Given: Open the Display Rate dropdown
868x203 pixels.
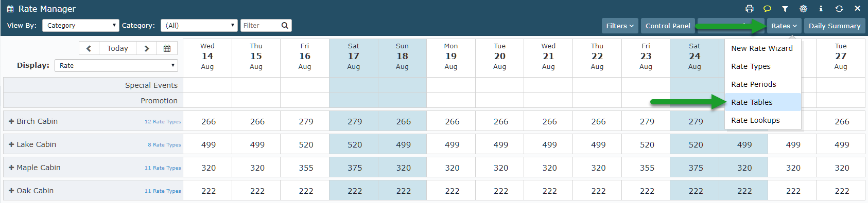Looking at the screenshot, I should coord(117,65).
